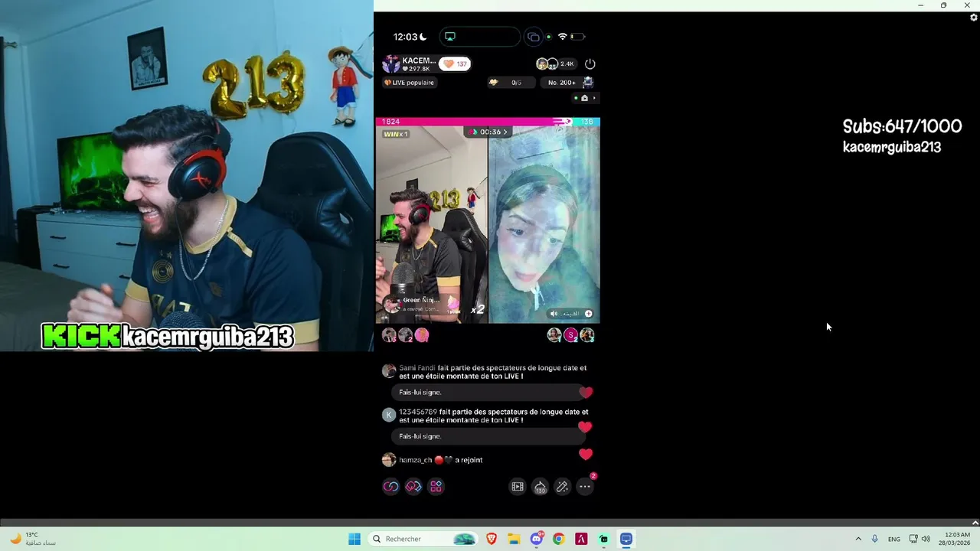The height and width of the screenshot is (551, 980).
Task: Open hamza_ch profile in chat
Action: click(x=416, y=460)
